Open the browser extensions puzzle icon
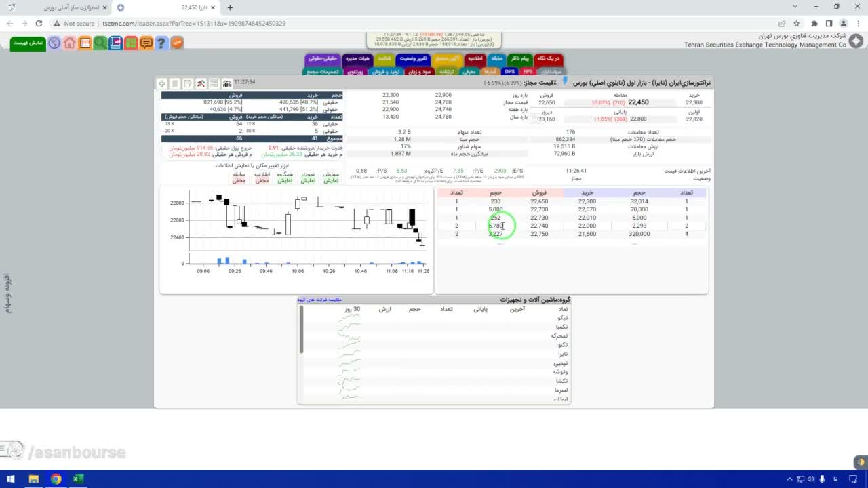 point(814,23)
